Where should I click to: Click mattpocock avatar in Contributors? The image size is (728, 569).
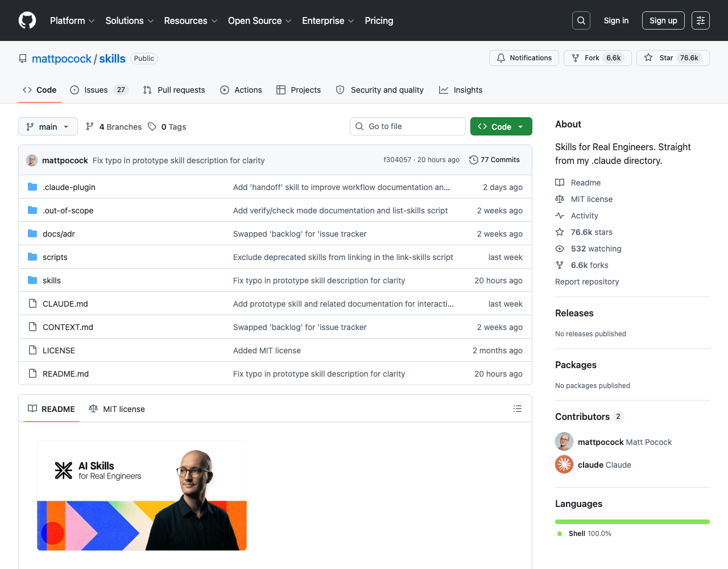pos(564,442)
